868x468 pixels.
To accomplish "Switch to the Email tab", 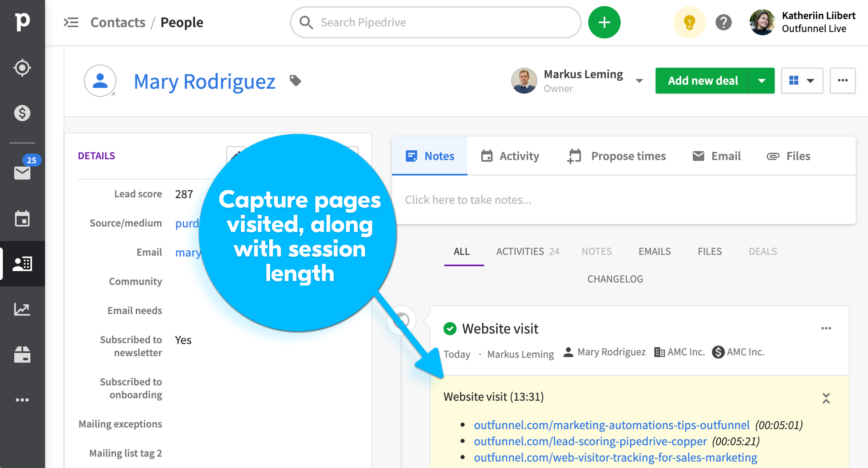I will (716, 156).
